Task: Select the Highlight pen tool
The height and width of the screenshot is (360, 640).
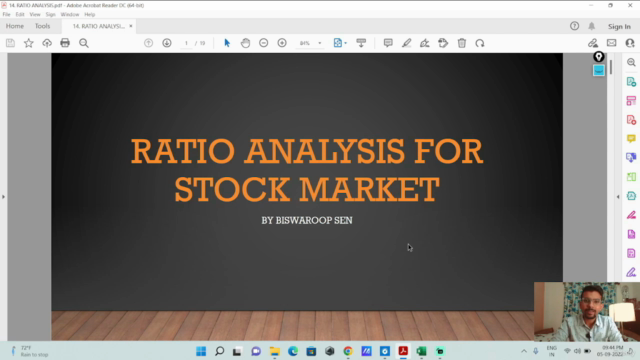Action: 406,43
